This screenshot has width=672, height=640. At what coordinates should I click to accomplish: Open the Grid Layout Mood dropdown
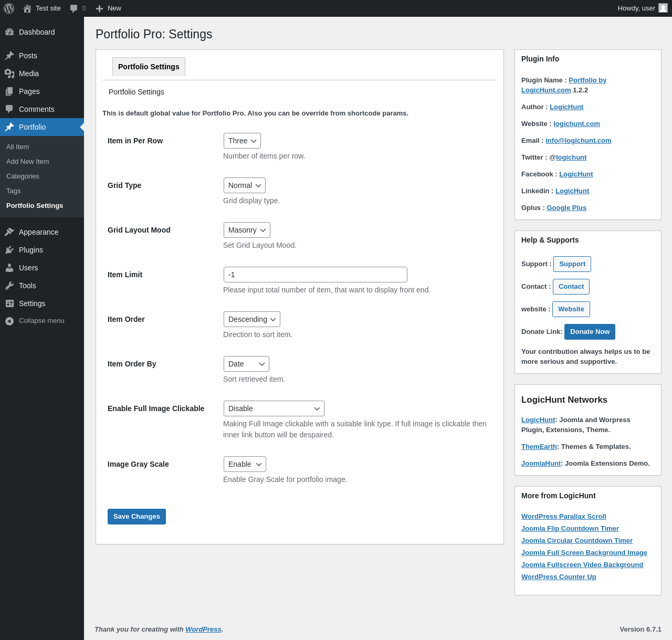(247, 230)
